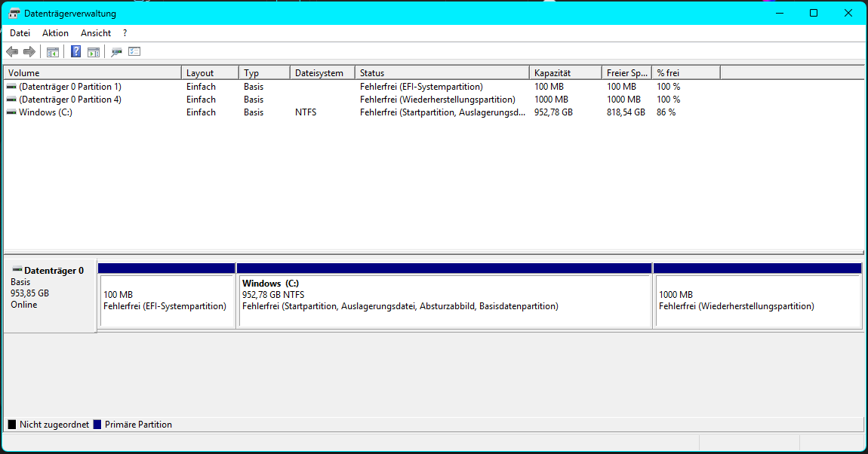
Task: Open help via the question mark toolbar icon
Action: coord(75,51)
